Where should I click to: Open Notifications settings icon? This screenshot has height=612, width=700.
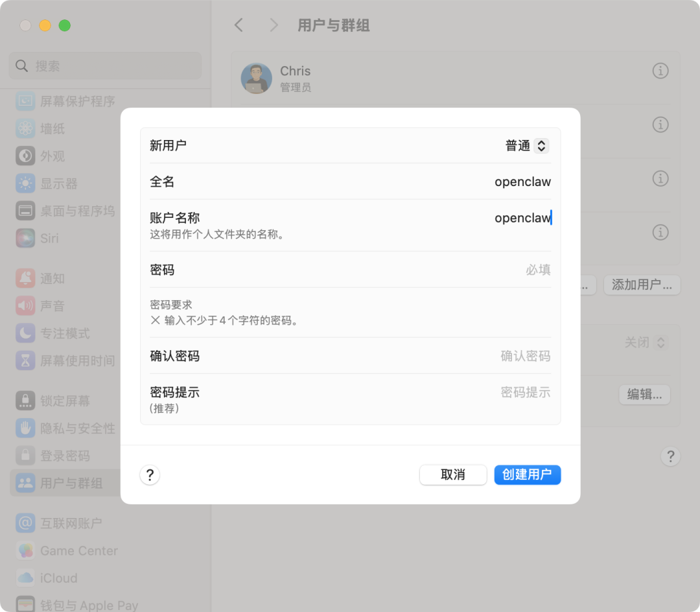(x=25, y=278)
